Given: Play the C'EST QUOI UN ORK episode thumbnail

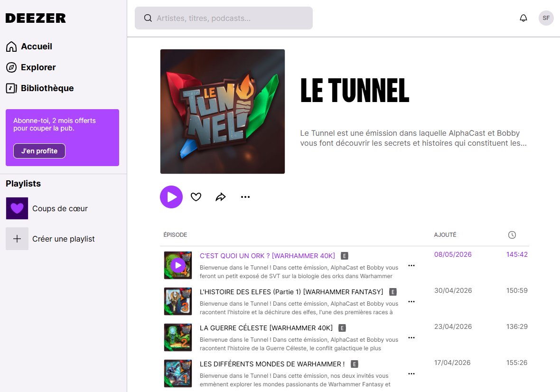Looking at the screenshot, I should 178,265.
